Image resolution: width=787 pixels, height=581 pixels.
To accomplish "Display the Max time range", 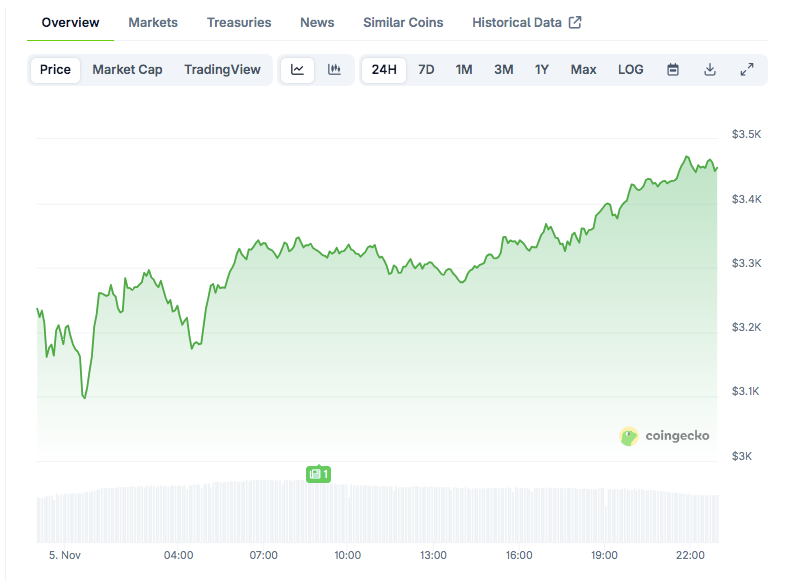I will tap(583, 70).
